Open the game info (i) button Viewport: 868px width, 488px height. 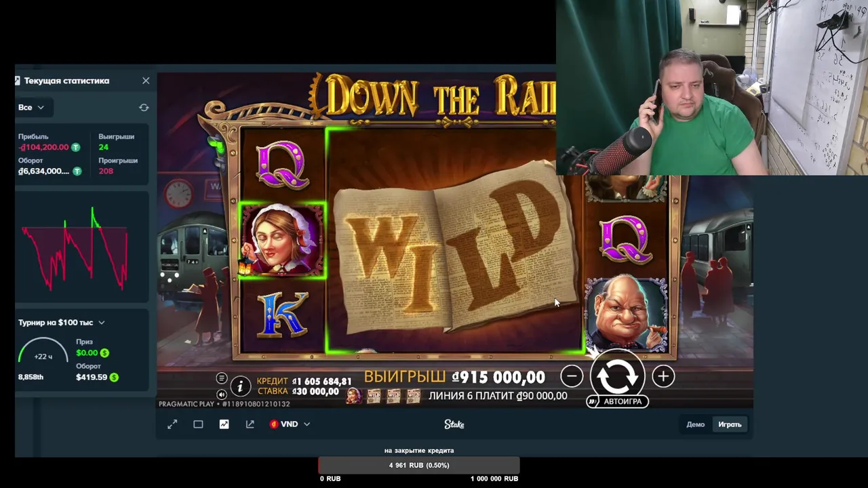pos(240,386)
